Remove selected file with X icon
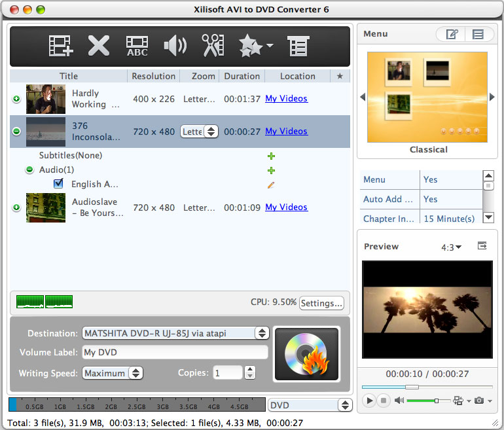The width and height of the screenshot is (504, 430). pos(99,46)
